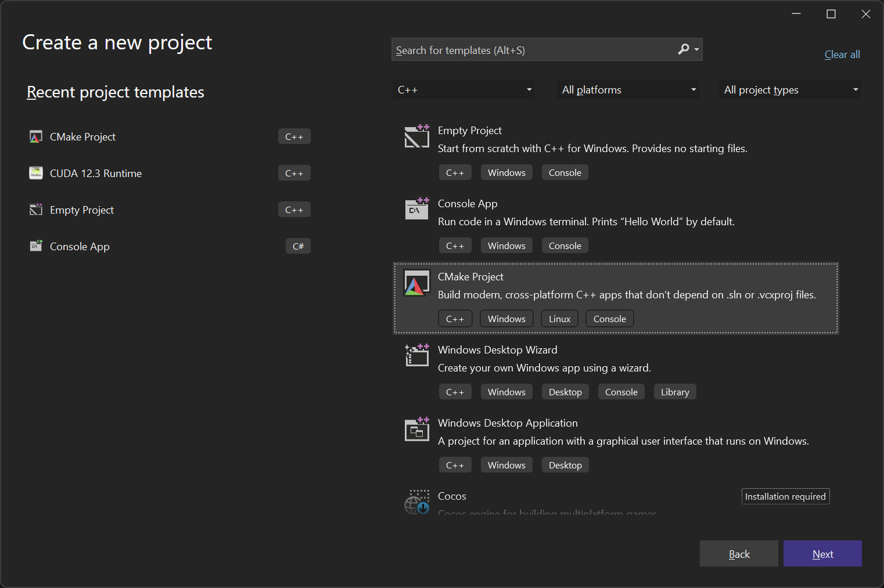884x588 pixels.
Task: Close the Create a new project dialog
Action: pyautogui.click(x=866, y=14)
